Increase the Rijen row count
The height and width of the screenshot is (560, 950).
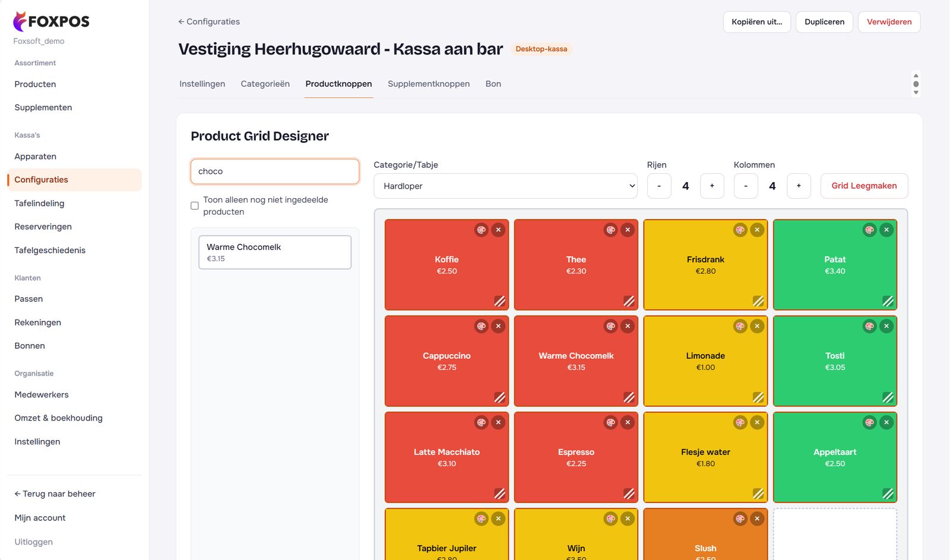point(712,186)
